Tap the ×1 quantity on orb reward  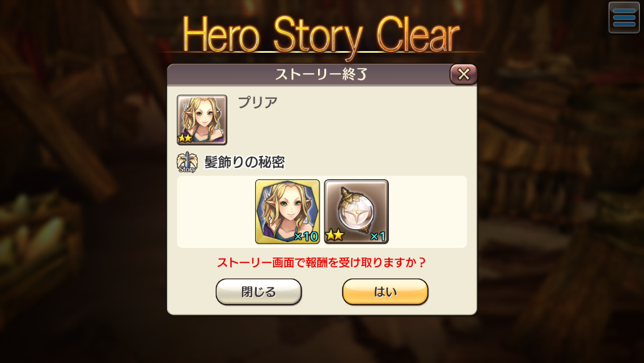(378, 237)
